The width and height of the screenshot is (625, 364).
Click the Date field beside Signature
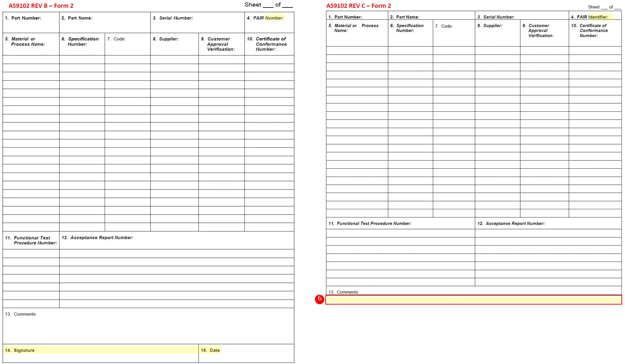coord(211,350)
